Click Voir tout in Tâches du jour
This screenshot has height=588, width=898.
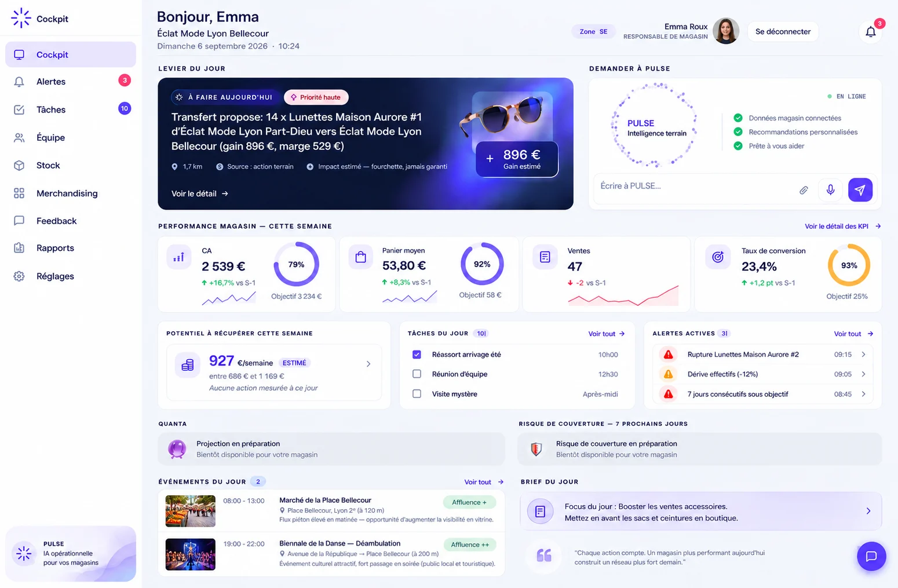coord(607,334)
